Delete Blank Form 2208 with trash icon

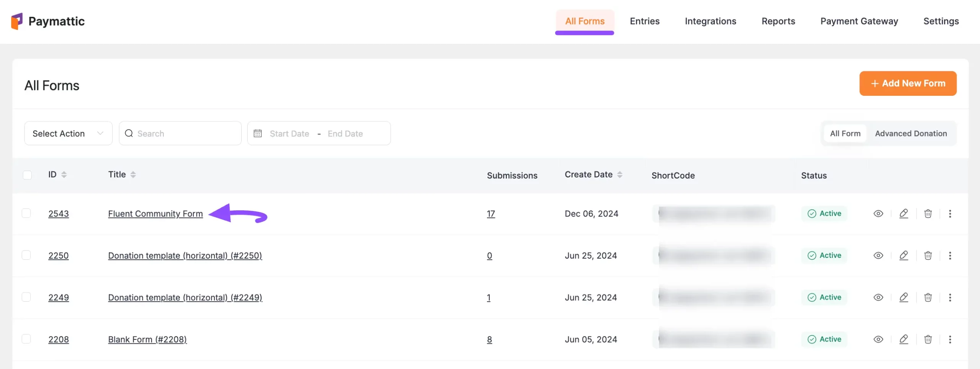point(928,339)
